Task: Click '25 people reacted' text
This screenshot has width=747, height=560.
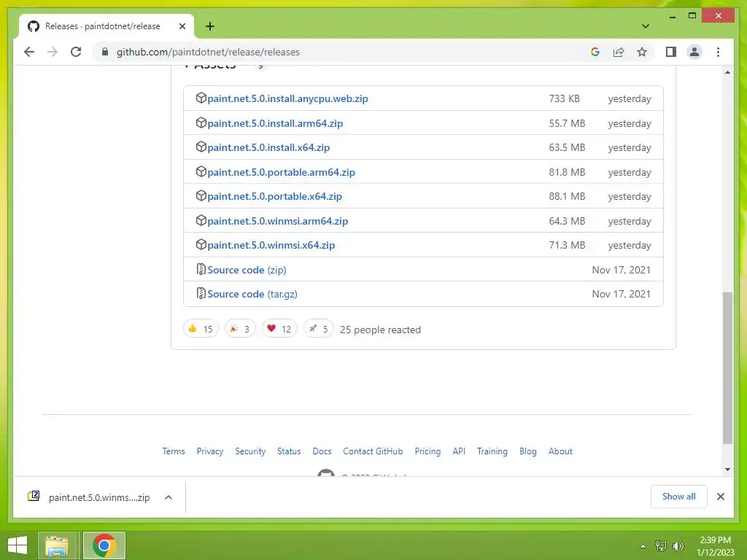Action: click(380, 330)
